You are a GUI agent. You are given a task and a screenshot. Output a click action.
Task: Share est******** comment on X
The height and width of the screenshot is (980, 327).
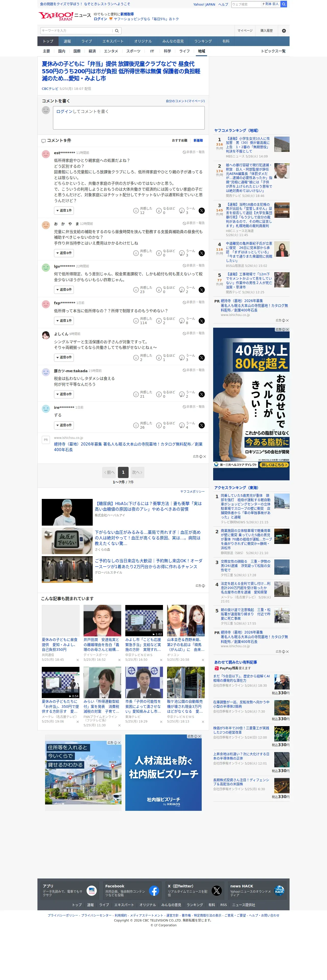point(202,211)
